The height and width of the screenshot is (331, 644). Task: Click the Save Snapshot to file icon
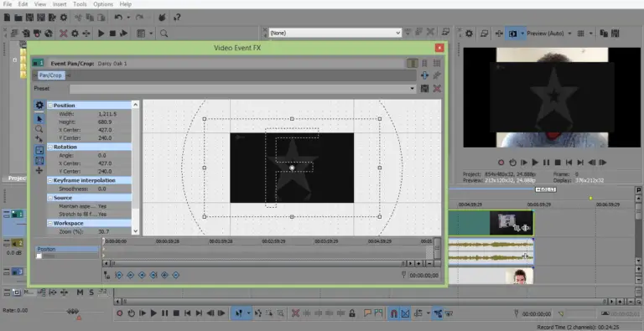point(615,34)
